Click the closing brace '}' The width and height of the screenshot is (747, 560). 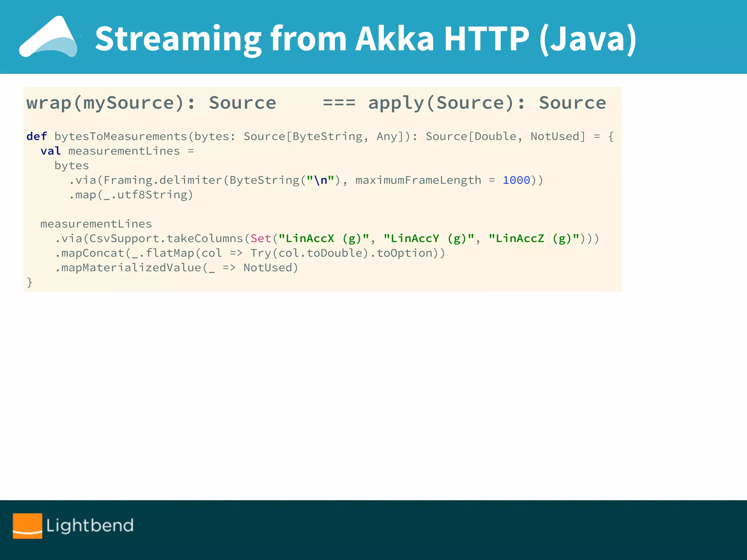[30, 282]
